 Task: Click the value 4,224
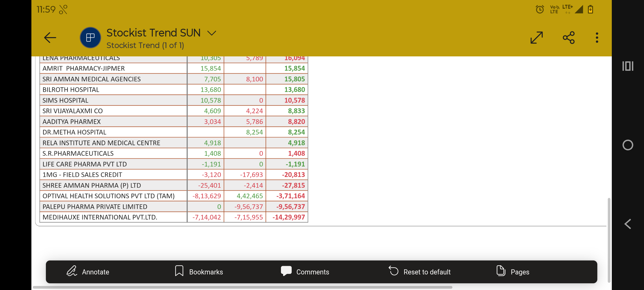tap(254, 111)
